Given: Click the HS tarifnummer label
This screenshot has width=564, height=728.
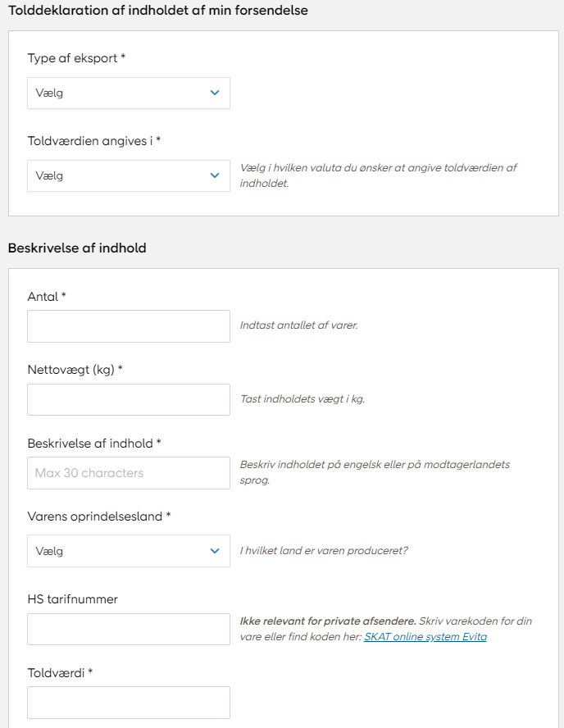Looking at the screenshot, I should (72, 599).
